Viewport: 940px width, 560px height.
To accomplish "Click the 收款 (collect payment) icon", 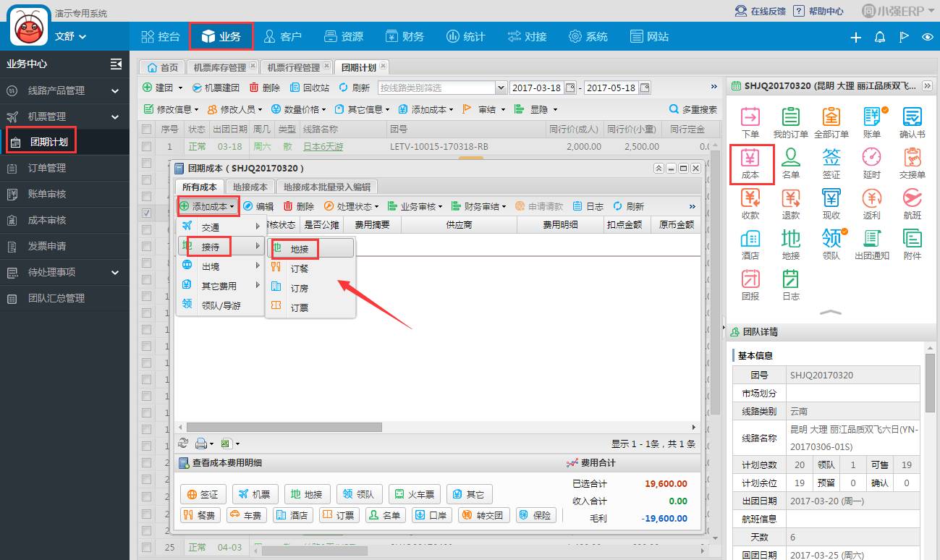I will 750,204.
